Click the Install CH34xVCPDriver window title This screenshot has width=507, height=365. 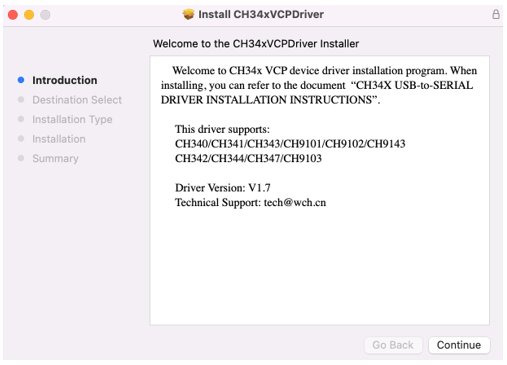[261, 14]
